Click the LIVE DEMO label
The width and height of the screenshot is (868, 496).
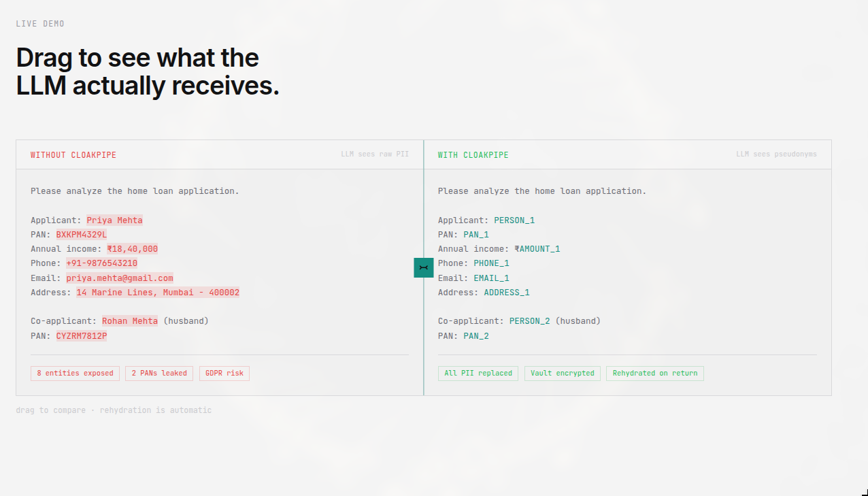[x=40, y=23]
